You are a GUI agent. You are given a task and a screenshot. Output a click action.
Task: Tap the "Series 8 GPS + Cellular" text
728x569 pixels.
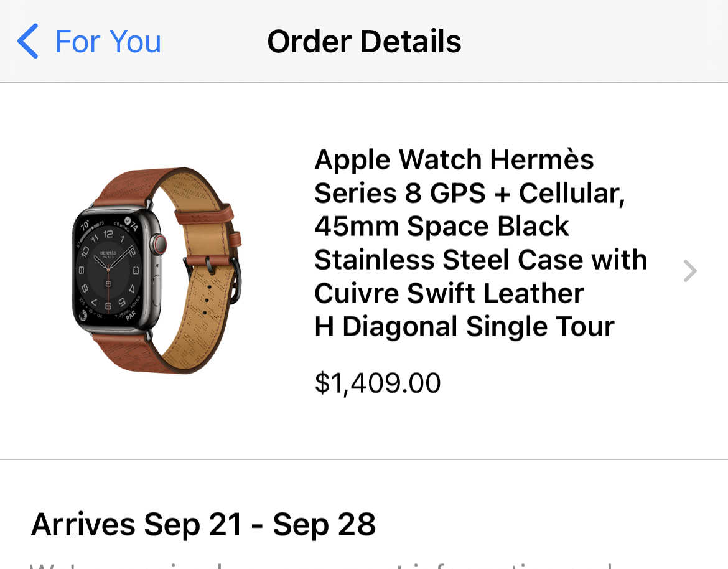[x=469, y=194]
